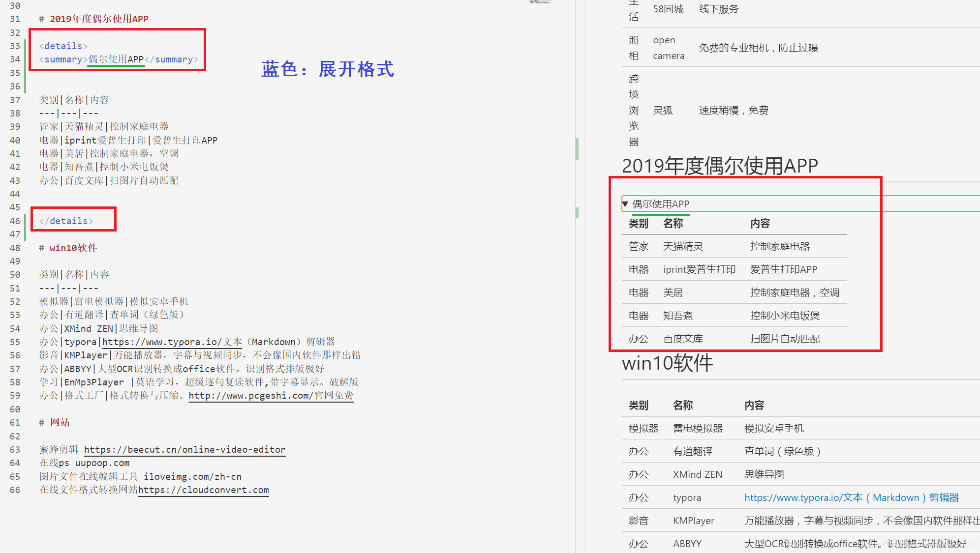Click line number 33 in the gutter
The width and height of the screenshot is (980, 553).
(x=15, y=46)
